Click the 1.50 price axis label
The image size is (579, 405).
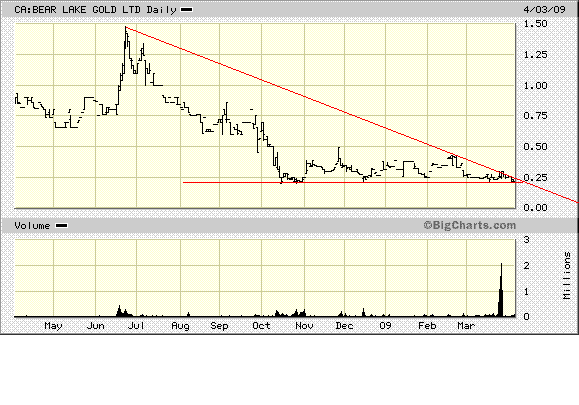coord(535,24)
